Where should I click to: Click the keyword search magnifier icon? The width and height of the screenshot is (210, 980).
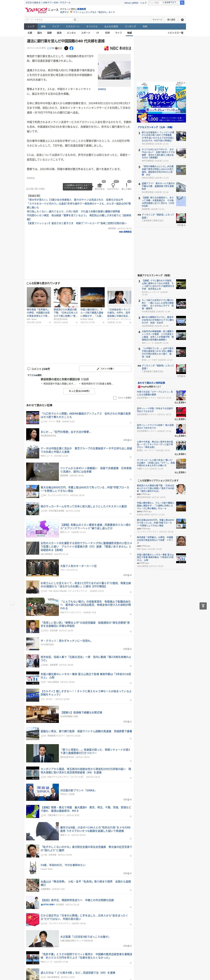(75, 20)
